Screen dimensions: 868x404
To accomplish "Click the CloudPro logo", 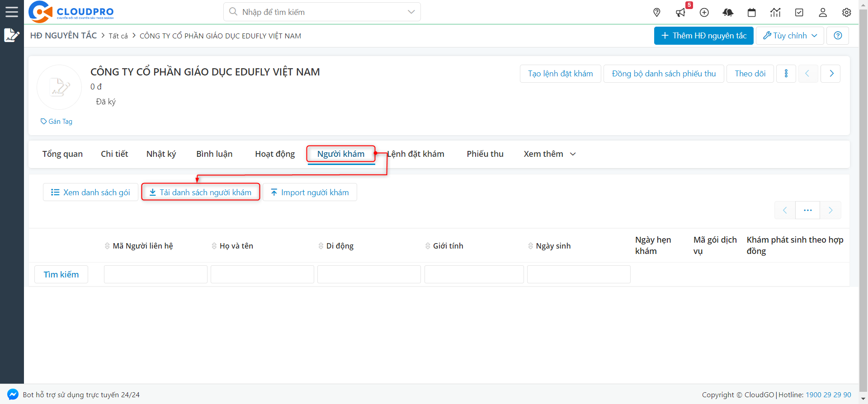I will tap(71, 12).
